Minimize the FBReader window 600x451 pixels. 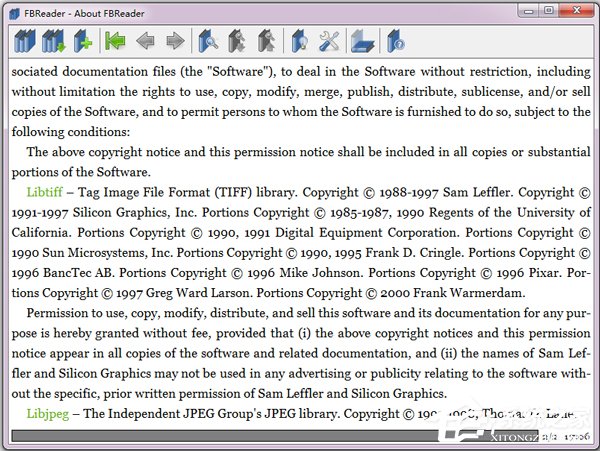(528, 11)
